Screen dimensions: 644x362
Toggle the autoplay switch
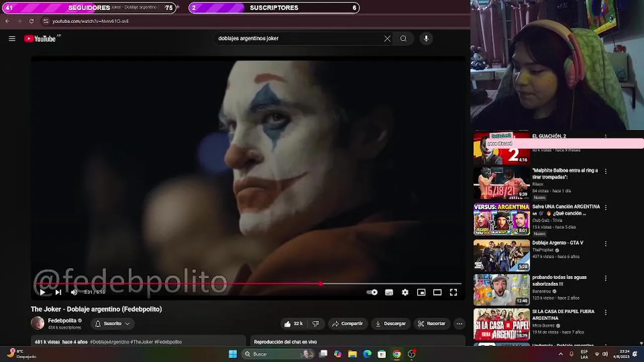(x=372, y=292)
